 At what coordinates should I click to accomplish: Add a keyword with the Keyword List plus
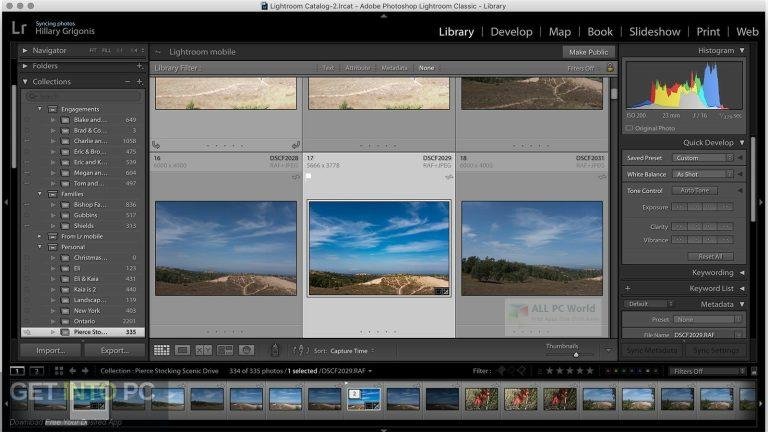coord(627,288)
